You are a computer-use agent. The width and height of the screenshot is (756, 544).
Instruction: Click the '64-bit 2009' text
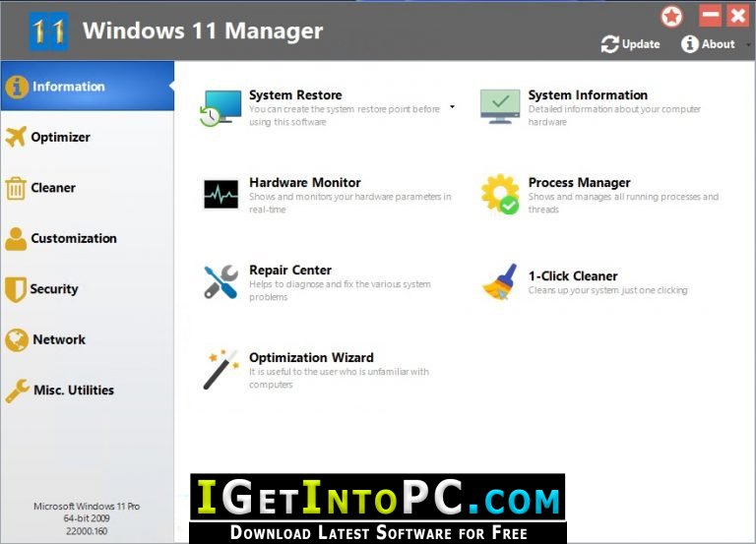coord(87,518)
